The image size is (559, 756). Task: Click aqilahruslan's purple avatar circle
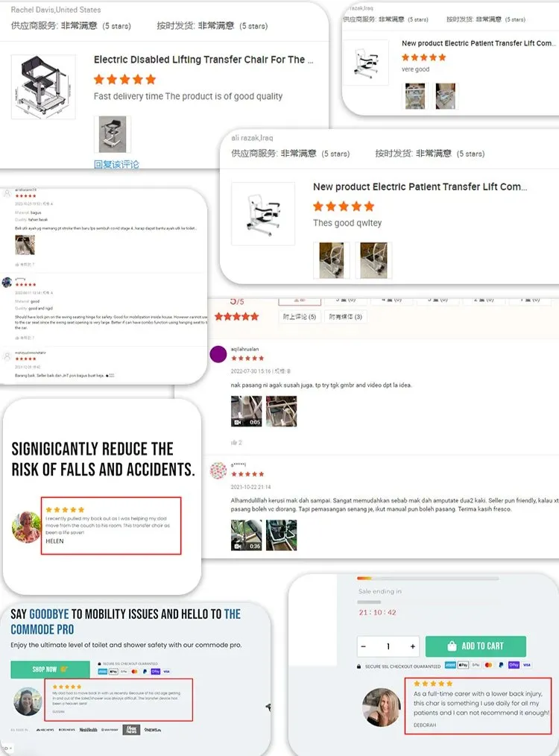pos(218,354)
